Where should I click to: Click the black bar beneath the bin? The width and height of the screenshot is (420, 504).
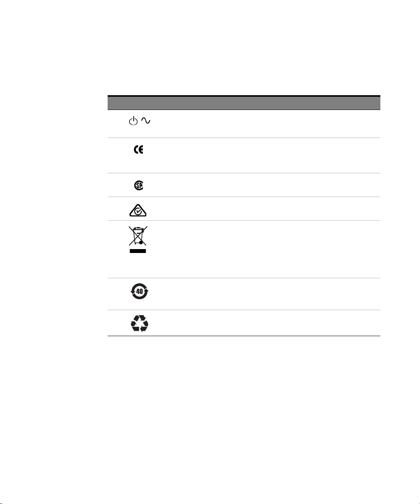138,251
